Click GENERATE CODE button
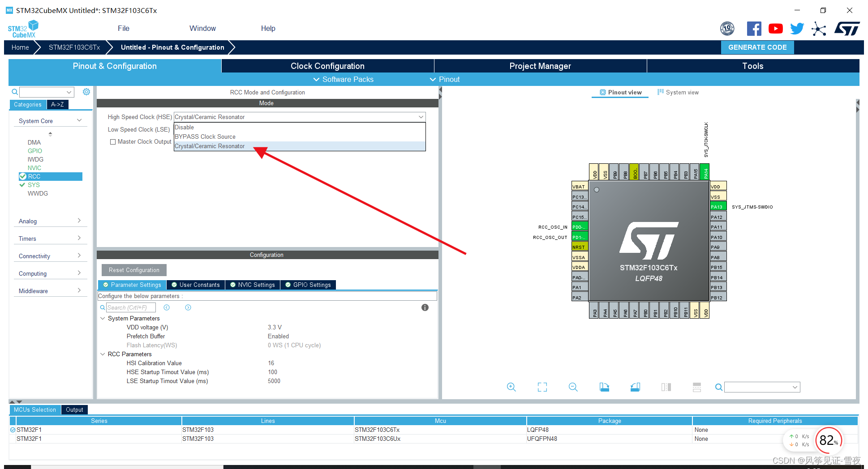Screen dimensions: 868x469 757,47
